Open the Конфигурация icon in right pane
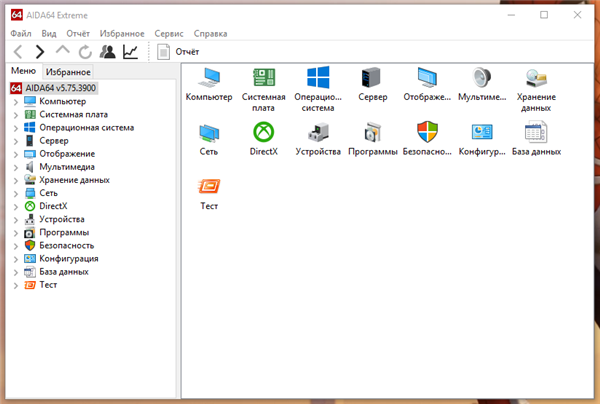This screenshot has height=404, width=600. 482,132
